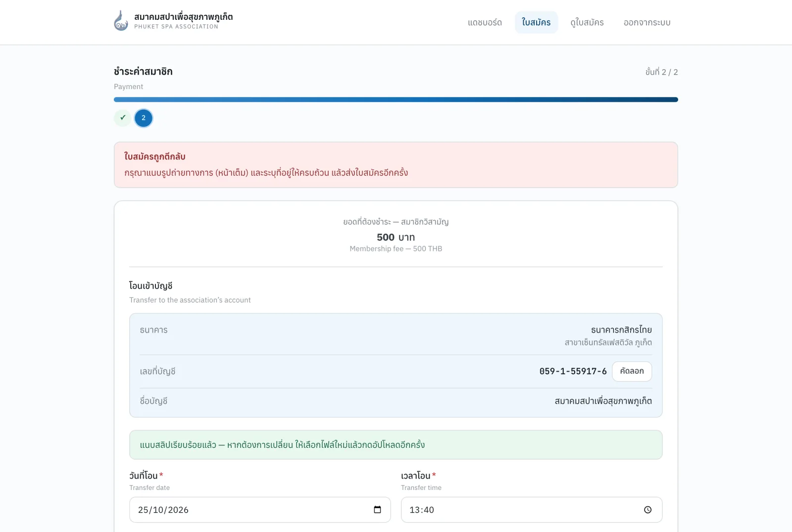Image resolution: width=792 pixels, height=532 pixels.
Task: Click the Phuket Spa Association logo icon
Action: point(121,21)
